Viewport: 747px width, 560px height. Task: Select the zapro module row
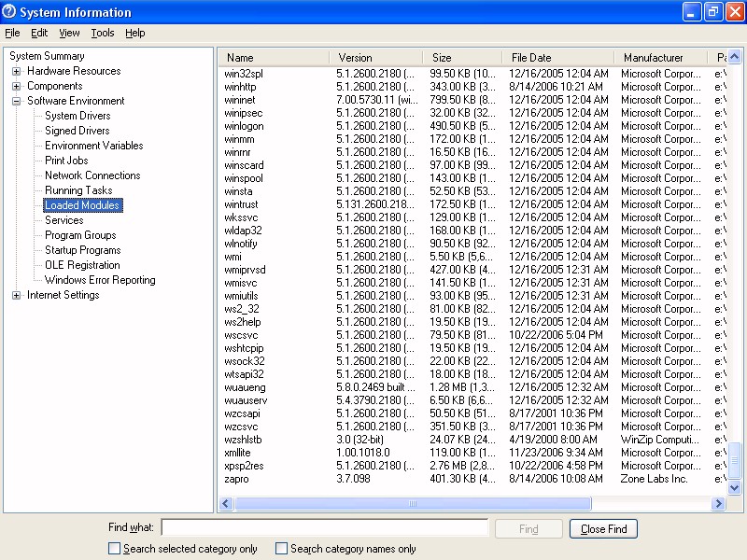point(237,479)
